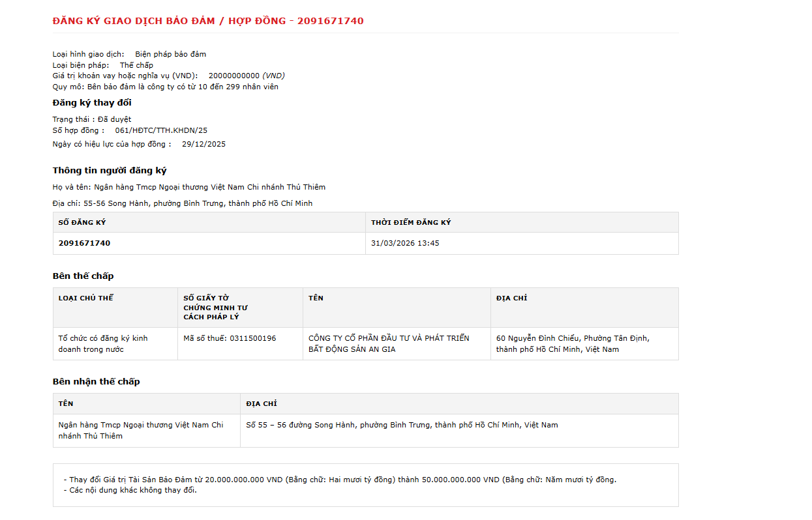This screenshot has width=812, height=520.
Task: Click the red page title ending 2091671740
Action: (208, 21)
